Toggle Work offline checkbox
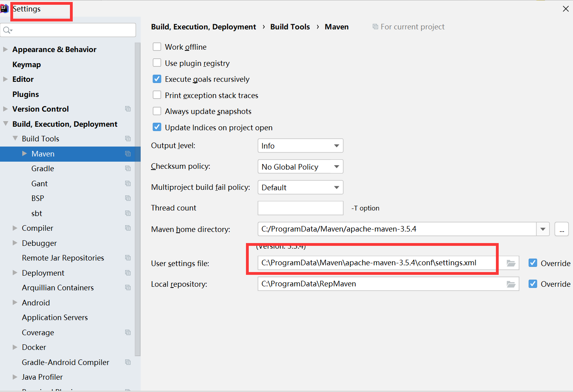This screenshot has height=392, width=573. pos(157,47)
